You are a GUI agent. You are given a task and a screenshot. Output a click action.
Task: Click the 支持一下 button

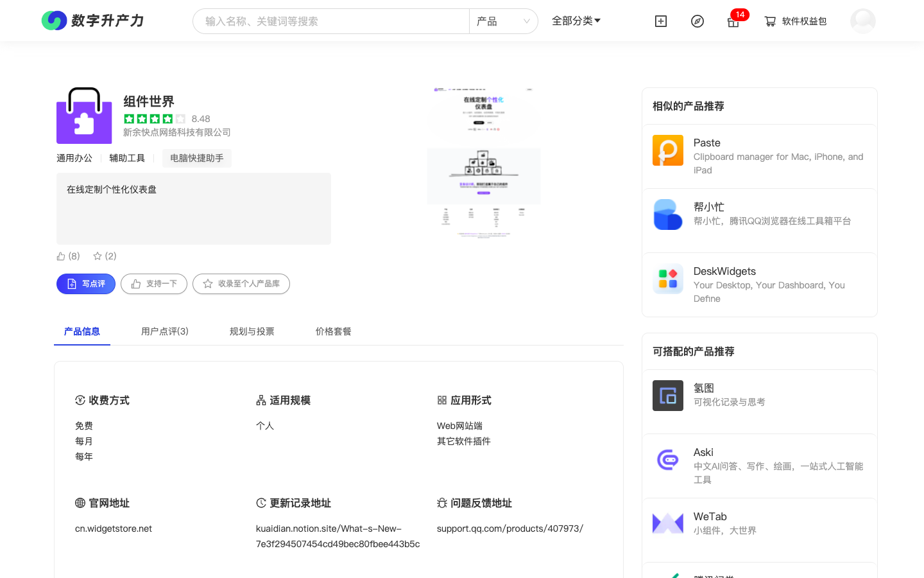[154, 284]
